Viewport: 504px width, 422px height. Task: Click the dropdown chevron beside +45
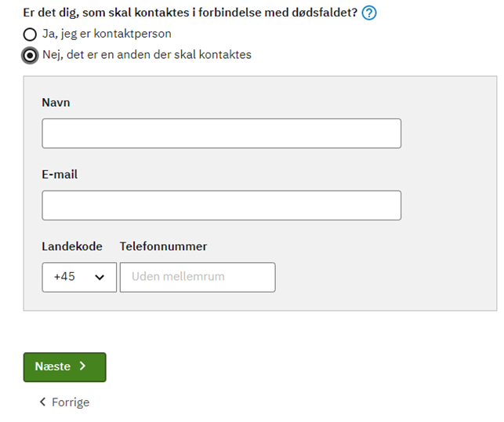click(100, 277)
